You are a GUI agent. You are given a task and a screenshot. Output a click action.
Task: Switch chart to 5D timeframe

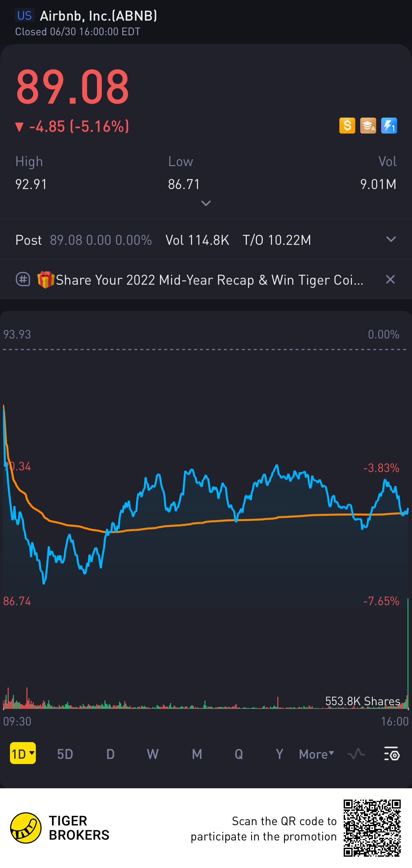pyautogui.click(x=65, y=754)
